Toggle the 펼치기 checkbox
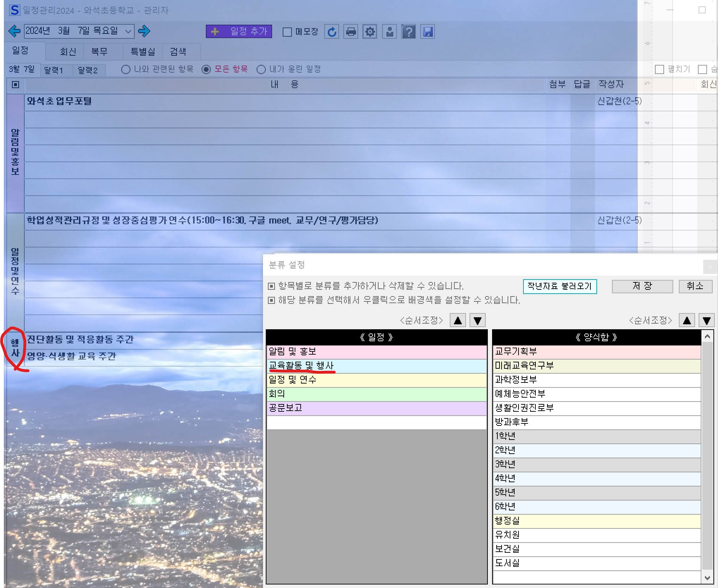This screenshot has width=718, height=588. 659,69
